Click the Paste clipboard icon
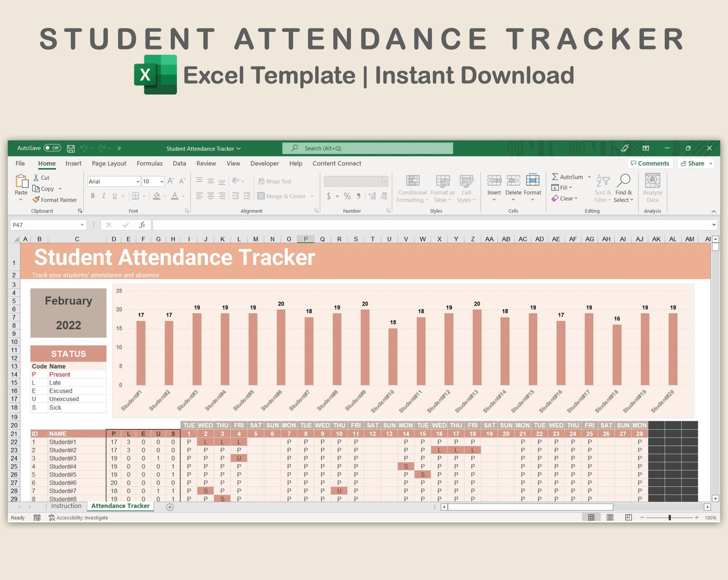The image size is (728, 580). click(x=21, y=181)
